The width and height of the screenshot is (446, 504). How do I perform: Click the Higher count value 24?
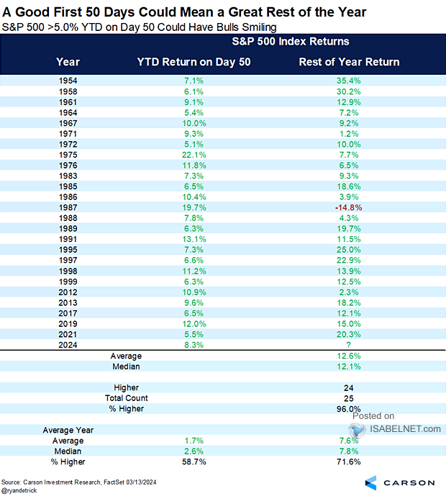(x=348, y=388)
